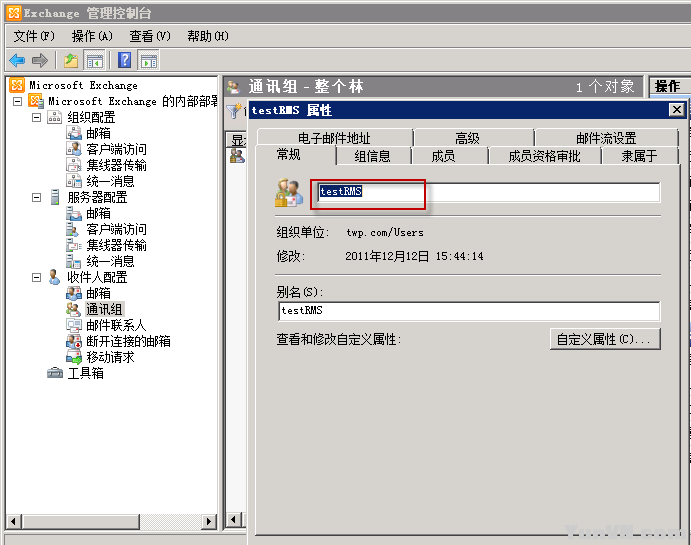
Task: Open the 操作(A) menu
Action: (92, 36)
